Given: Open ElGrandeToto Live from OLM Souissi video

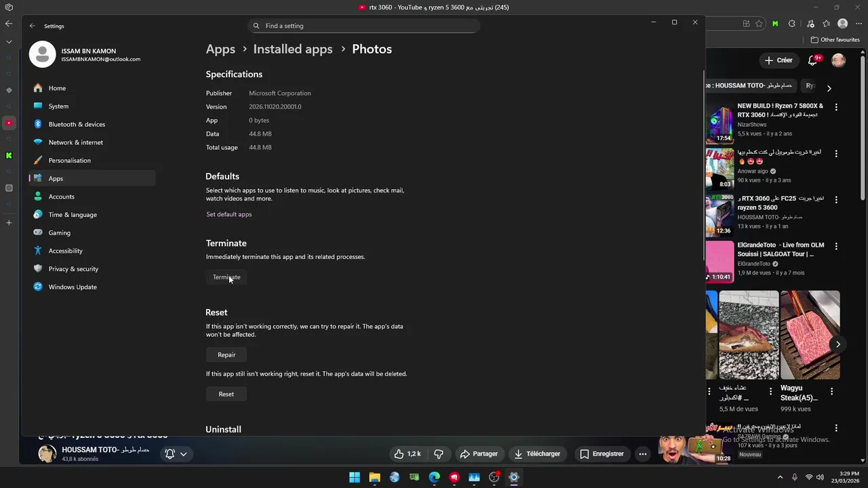Looking at the screenshot, I should pos(720,262).
